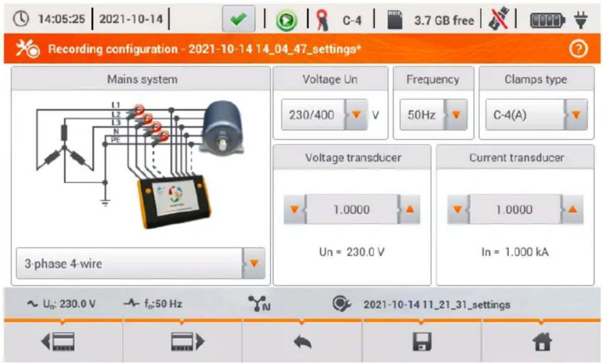
Task: Click the fn:50 Hz status entry
Action: (153, 305)
